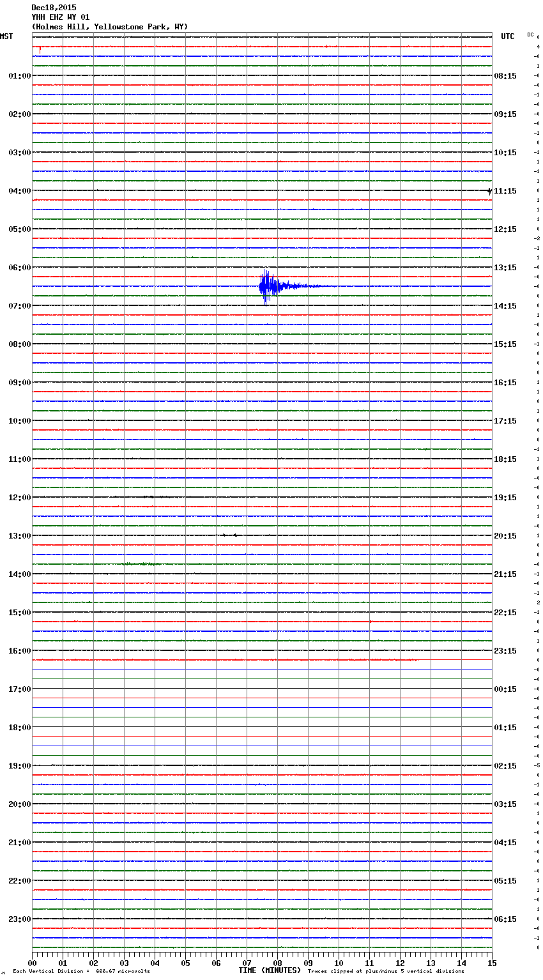
Task: Select station code YHH EHZ WY 01
Action: pyautogui.click(x=61, y=17)
